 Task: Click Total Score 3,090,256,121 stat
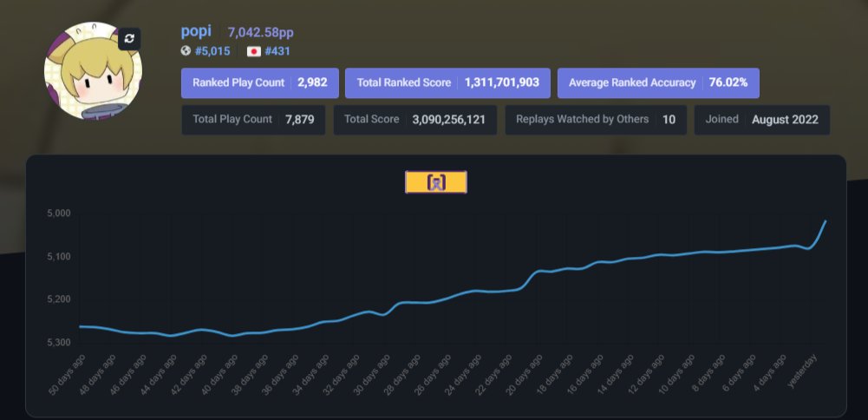pos(415,120)
